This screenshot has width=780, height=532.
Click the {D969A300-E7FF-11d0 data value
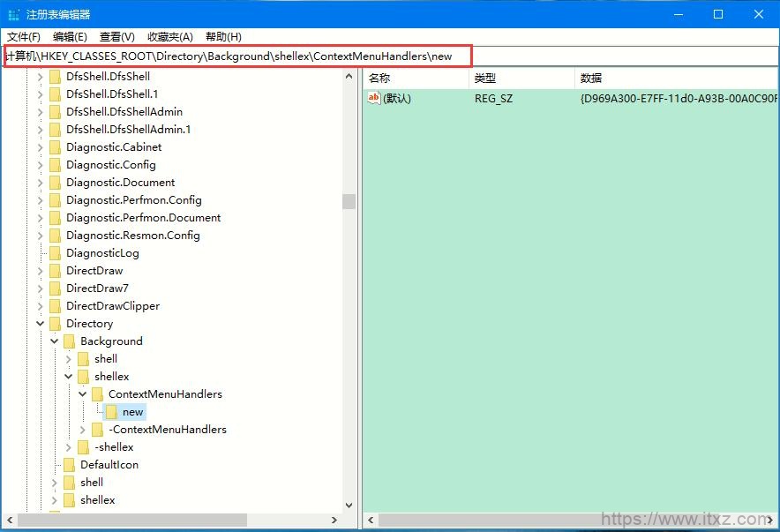678,99
